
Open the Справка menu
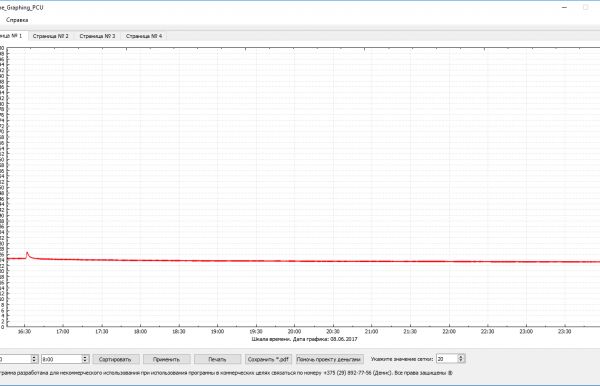(x=17, y=20)
